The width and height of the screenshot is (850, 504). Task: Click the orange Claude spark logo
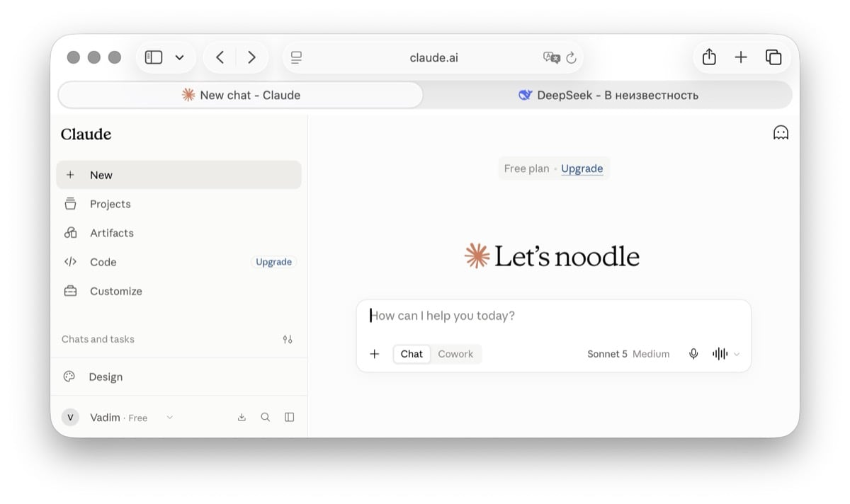click(x=477, y=256)
